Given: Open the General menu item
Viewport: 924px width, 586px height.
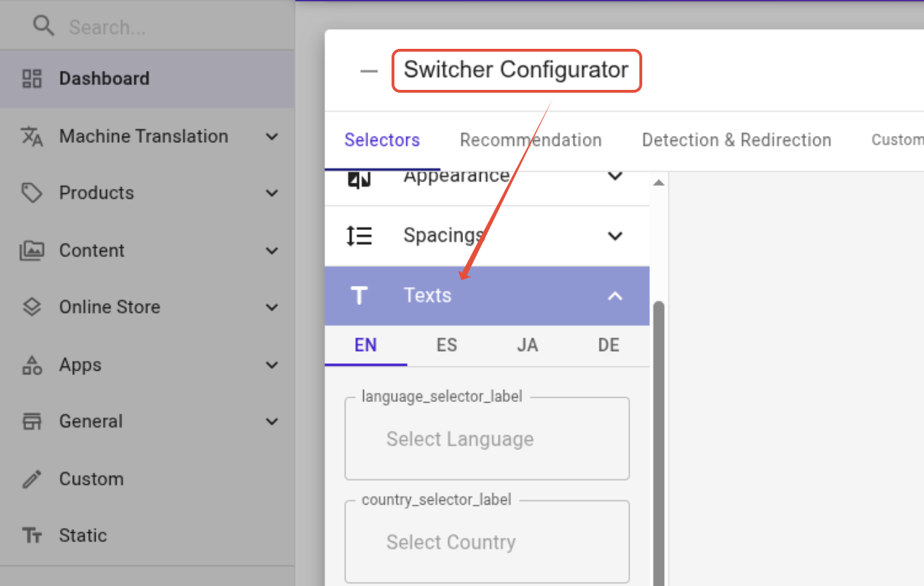Looking at the screenshot, I should [x=91, y=422].
